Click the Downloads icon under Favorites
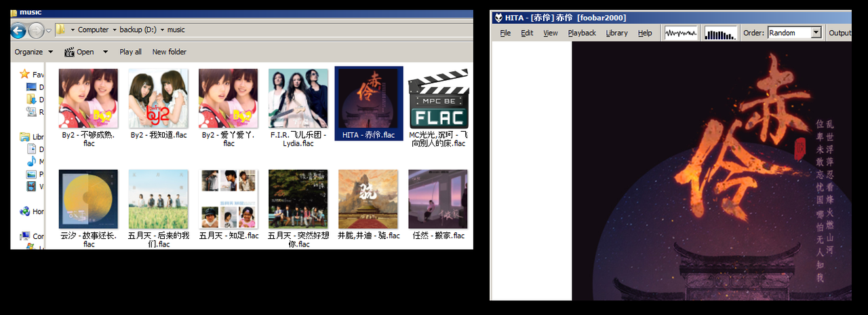Viewport: 868px width, 315px height. coord(31,99)
